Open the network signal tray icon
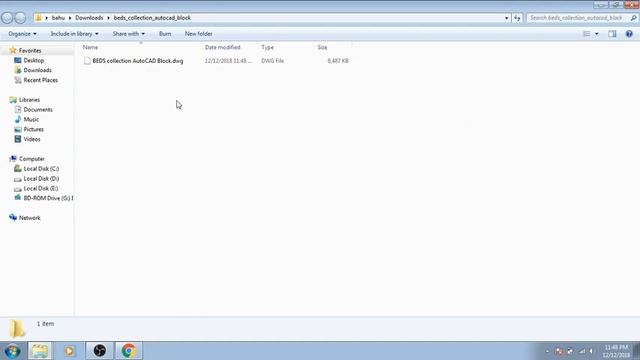This screenshot has height=360, width=640. coord(582,351)
